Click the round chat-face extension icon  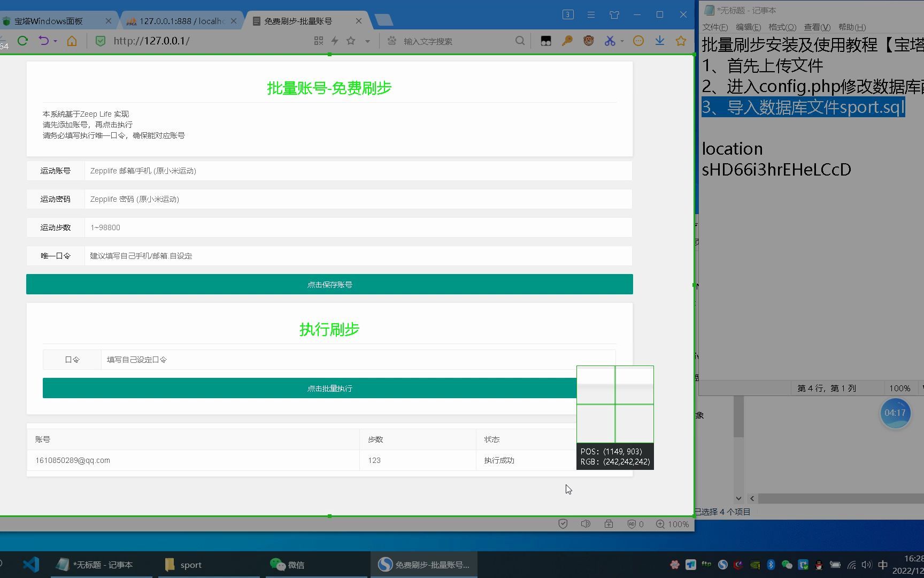(638, 41)
